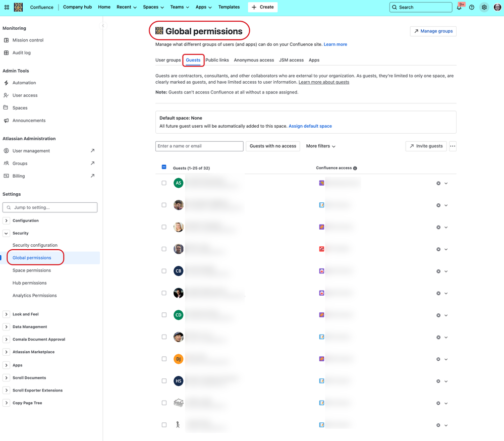Open external link arrow for Groups

[92, 163]
